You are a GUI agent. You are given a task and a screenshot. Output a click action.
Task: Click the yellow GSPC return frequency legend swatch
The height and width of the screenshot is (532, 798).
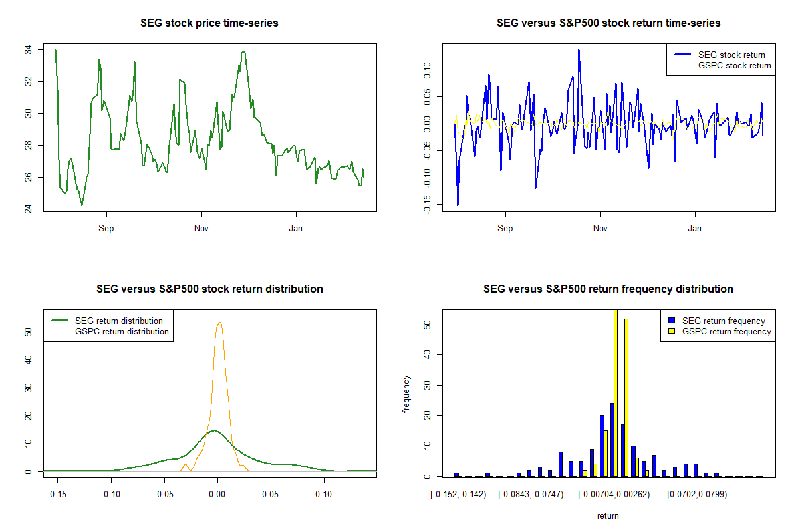point(671,332)
